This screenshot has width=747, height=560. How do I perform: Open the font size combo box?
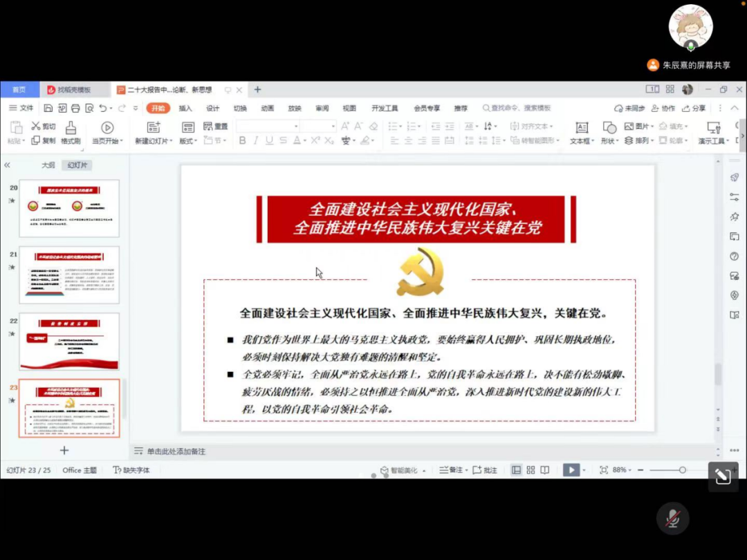tap(317, 127)
